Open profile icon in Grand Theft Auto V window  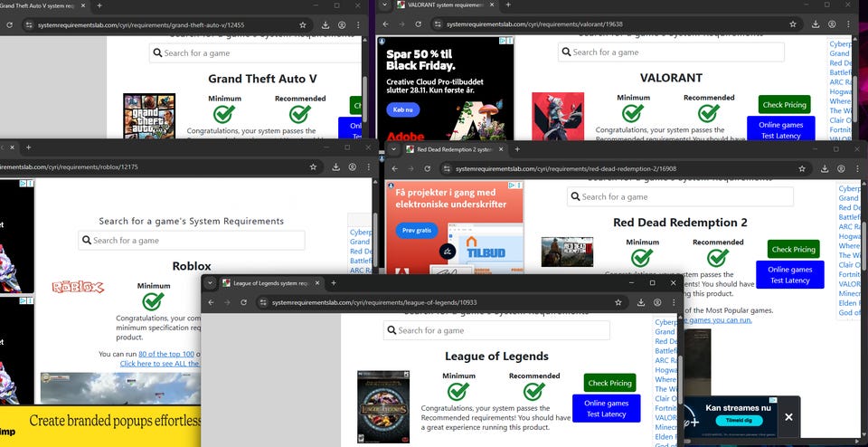coord(342,25)
